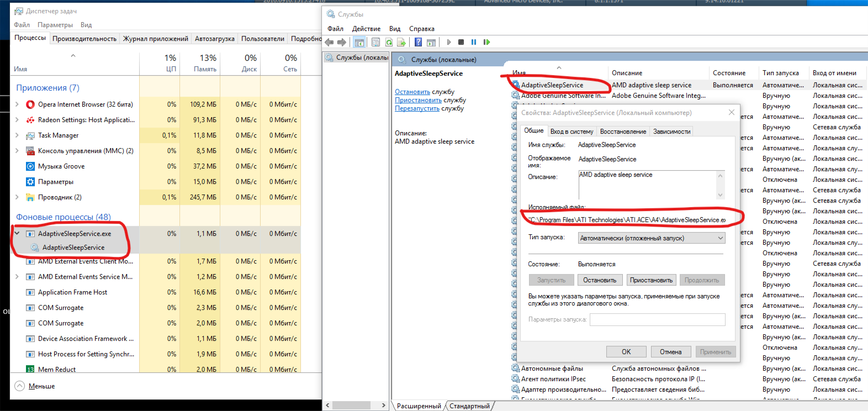The width and height of the screenshot is (868, 411).
Task: Expand the Консоль управления (MMC) group
Action: (x=17, y=151)
